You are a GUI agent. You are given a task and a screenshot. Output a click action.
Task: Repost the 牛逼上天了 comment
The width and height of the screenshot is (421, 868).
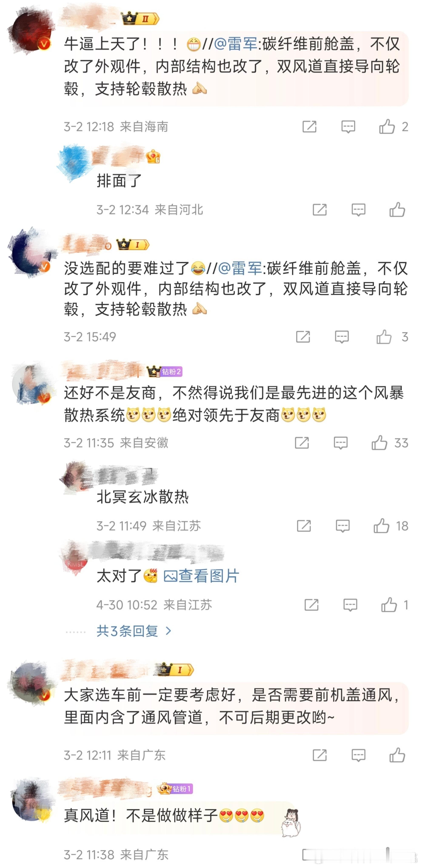click(309, 127)
